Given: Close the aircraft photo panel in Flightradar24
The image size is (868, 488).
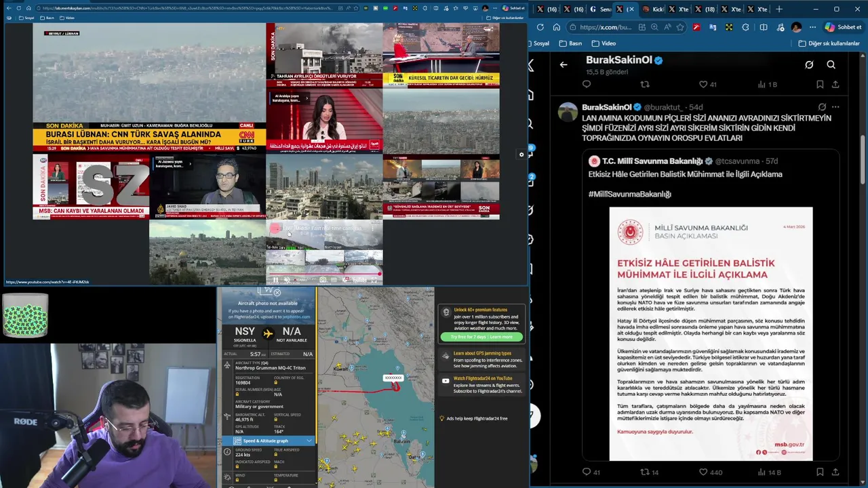Looking at the screenshot, I should tap(277, 293).
